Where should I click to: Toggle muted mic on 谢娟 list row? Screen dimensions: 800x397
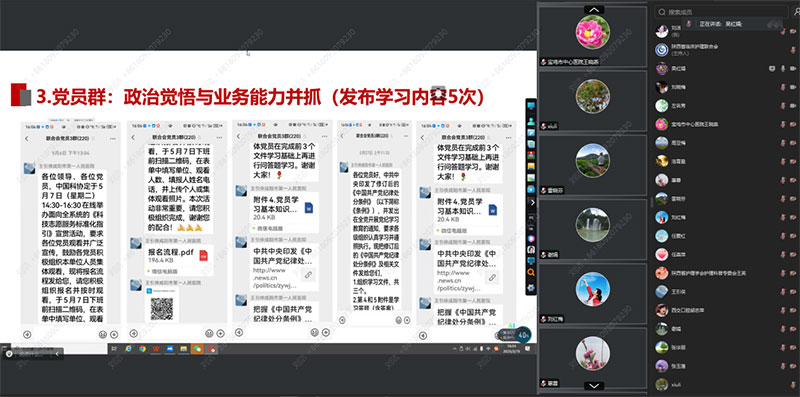pyautogui.click(x=783, y=329)
